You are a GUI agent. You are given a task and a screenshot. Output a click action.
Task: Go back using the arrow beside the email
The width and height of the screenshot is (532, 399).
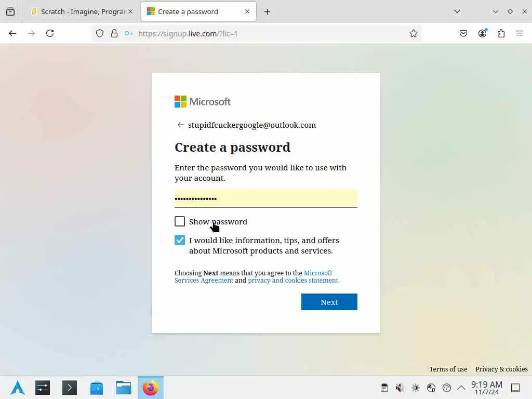click(180, 125)
